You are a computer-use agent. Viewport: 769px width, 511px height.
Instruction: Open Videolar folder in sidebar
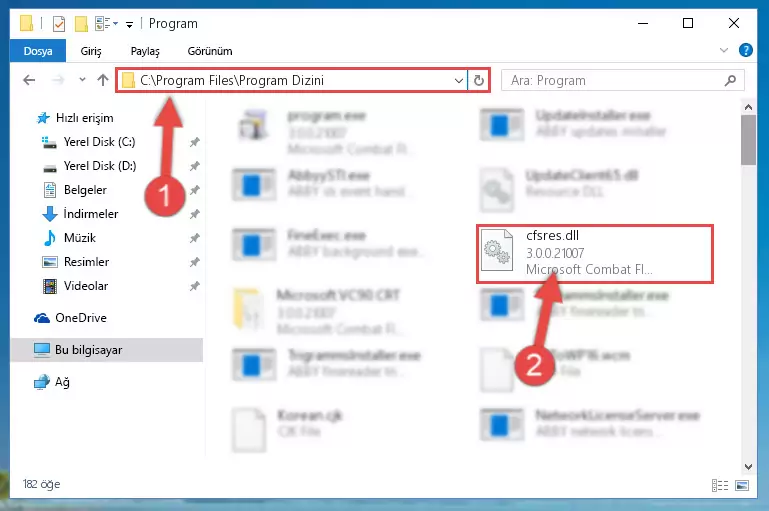click(x=75, y=286)
